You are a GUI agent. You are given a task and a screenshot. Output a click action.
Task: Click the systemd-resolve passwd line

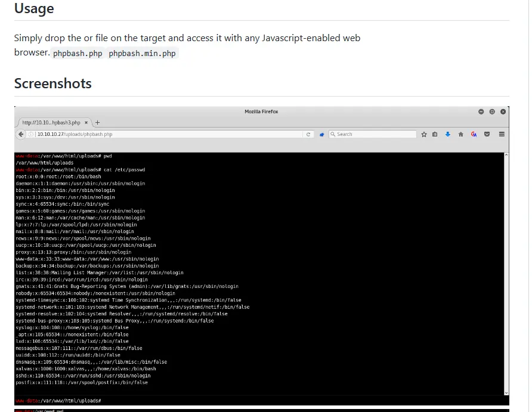[122, 314]
